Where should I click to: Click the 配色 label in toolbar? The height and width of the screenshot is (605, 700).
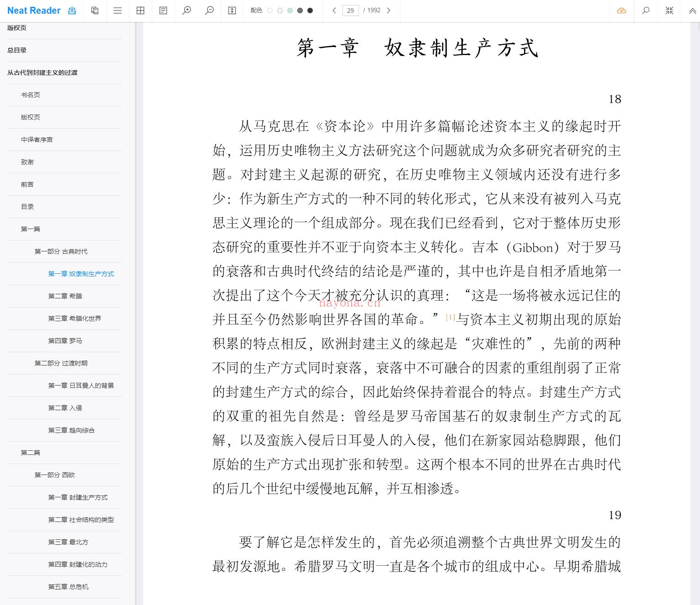point(256,10)
